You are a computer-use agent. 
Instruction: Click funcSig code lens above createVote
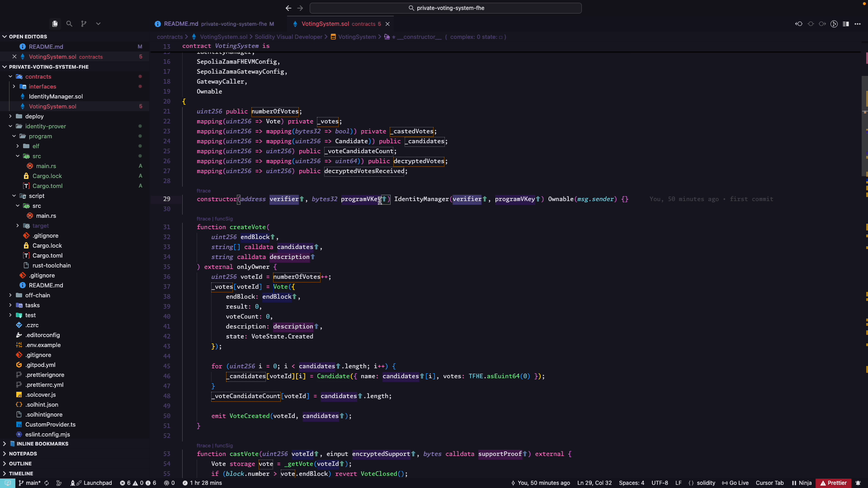[224, 219]
